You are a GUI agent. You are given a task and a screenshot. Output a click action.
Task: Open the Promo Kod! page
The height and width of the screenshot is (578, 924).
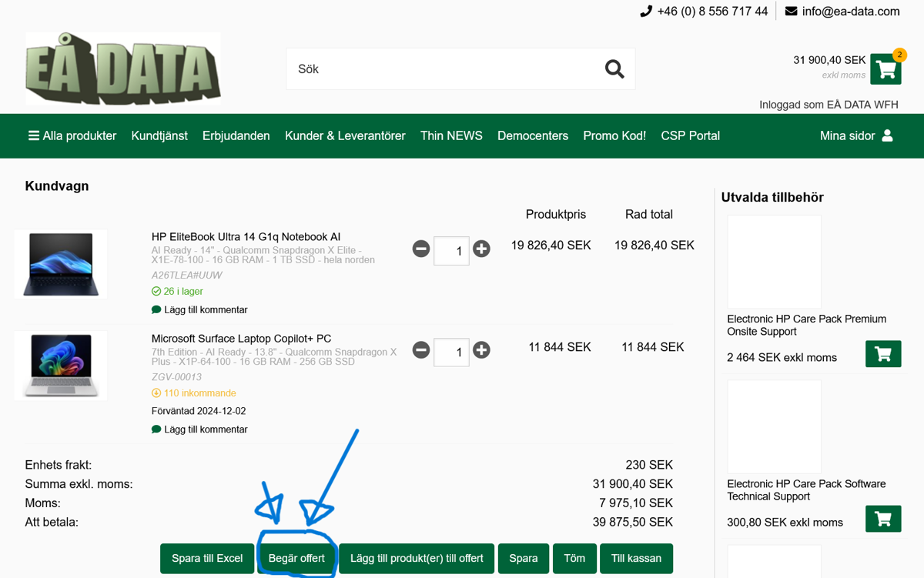(614, 135)
